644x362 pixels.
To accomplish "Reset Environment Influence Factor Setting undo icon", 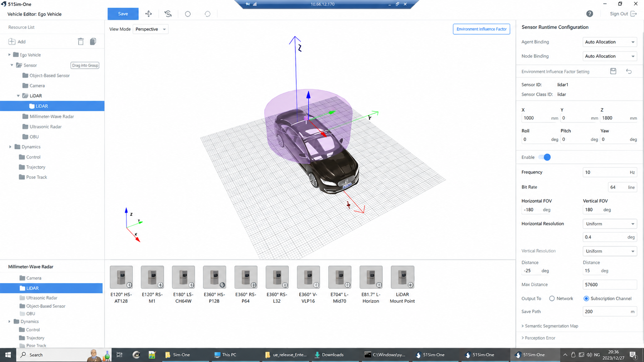I will coord(629,71).
